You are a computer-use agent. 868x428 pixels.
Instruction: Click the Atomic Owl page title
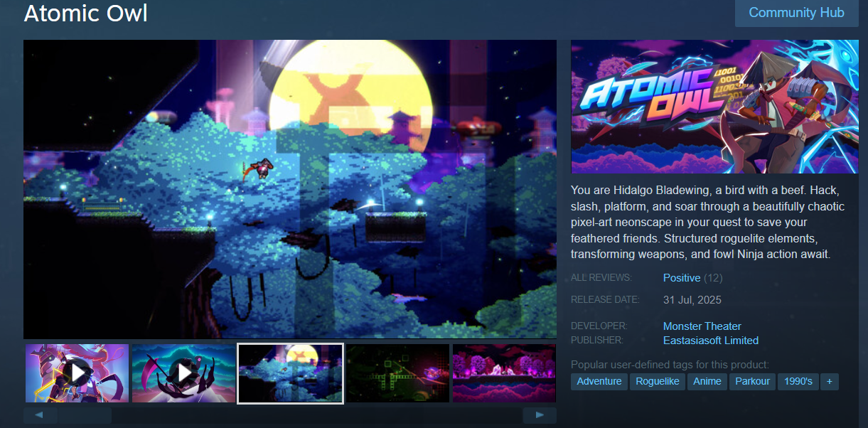tap(86, 13)
